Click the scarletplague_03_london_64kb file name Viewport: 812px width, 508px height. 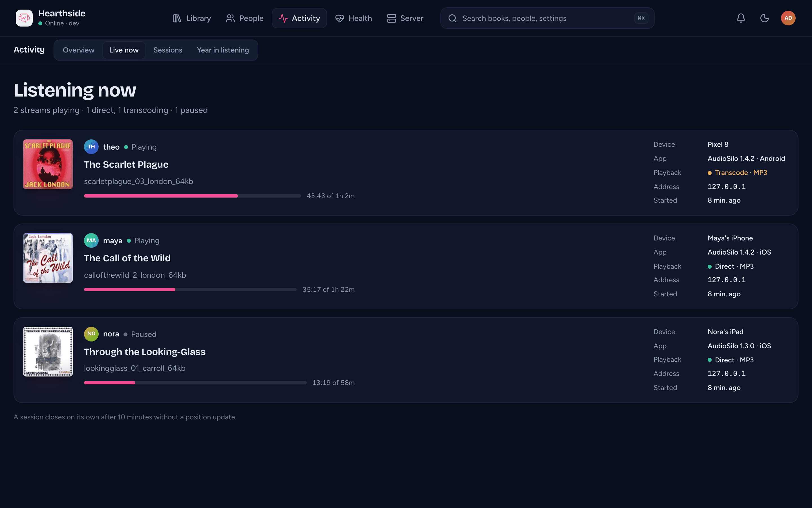pos(139,181)
